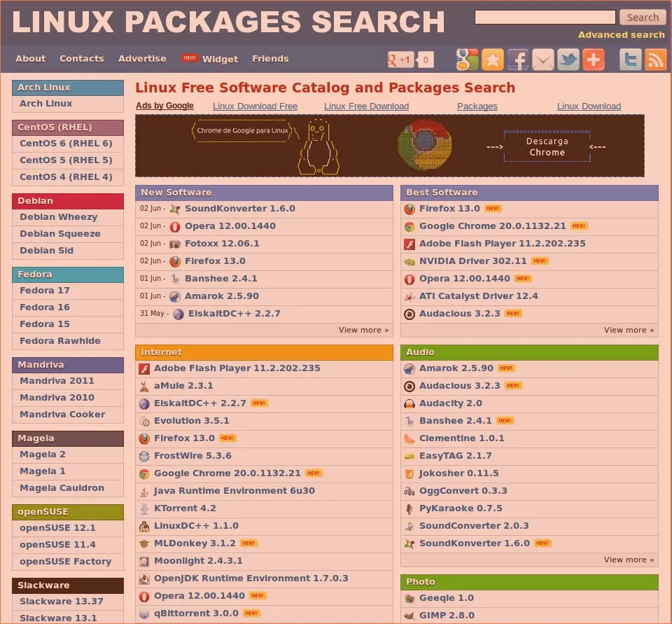Open Debian Wheezy distribution link

point(59,217)
